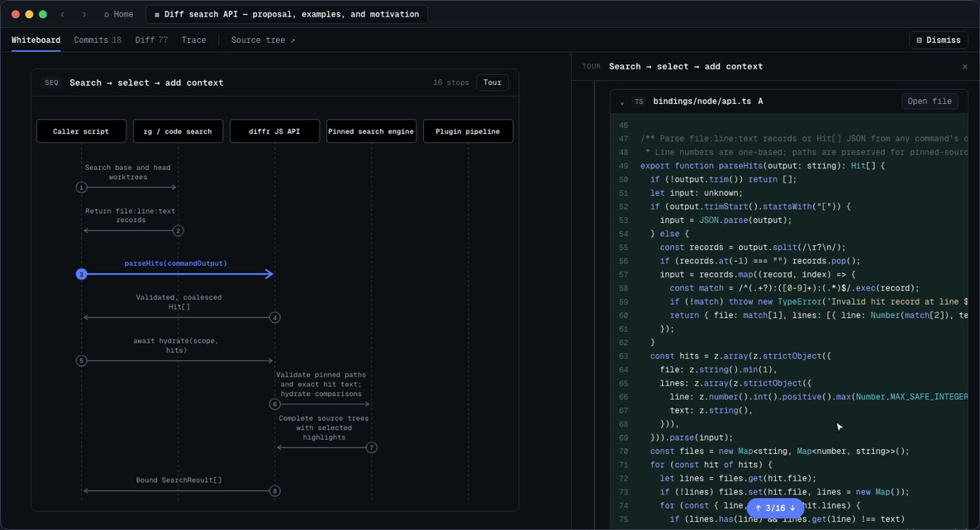Click the bindings/node/api.ts file name
Image resolution: width=980 pixels, height=530 pixels.
pos(702,102)
